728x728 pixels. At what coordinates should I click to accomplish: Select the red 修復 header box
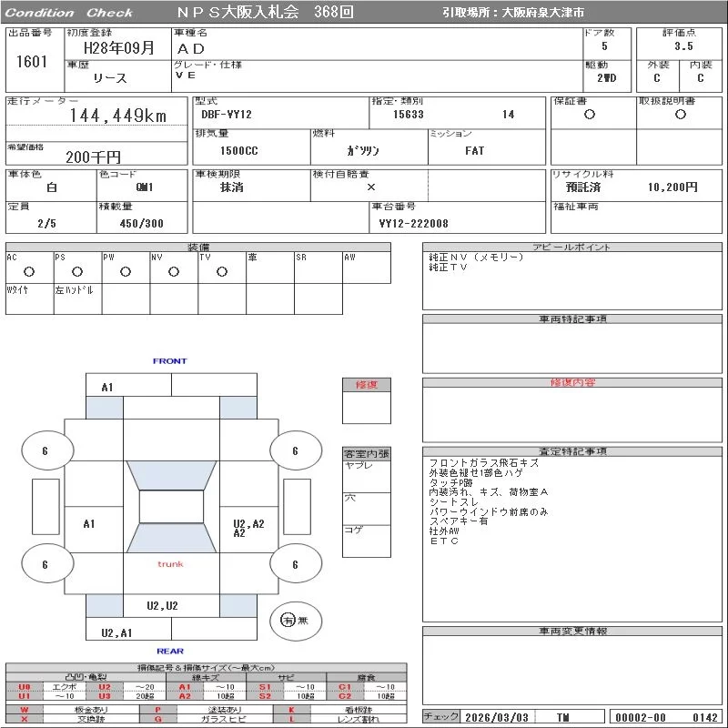pyautogui.click(x=366, y=385)
